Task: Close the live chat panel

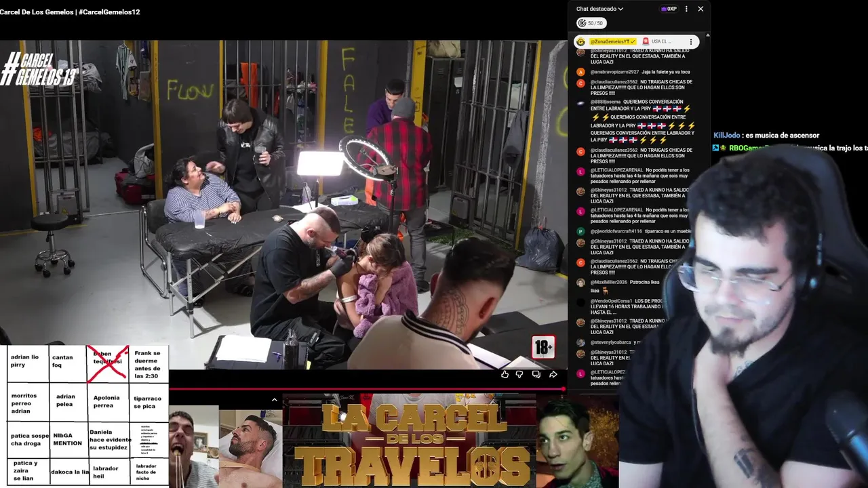Action: point(701,9)
